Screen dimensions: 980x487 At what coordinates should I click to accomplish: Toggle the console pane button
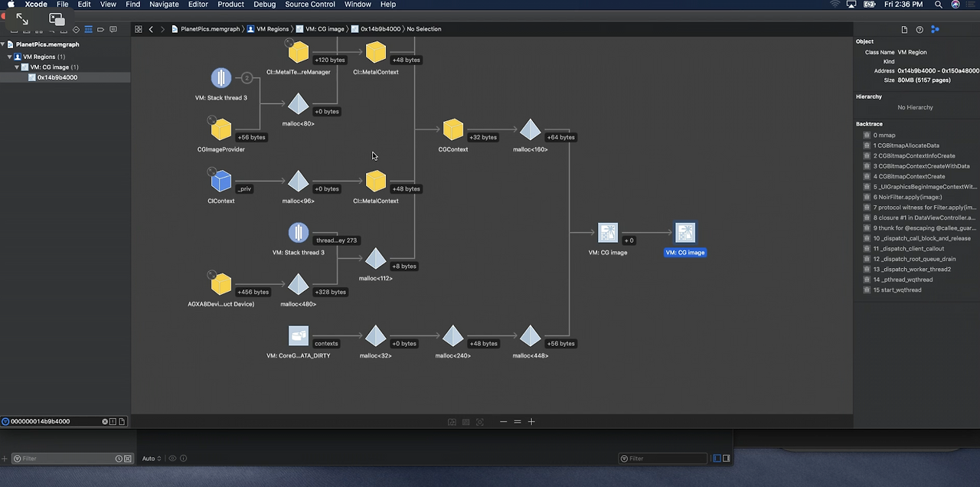[727, 458]
